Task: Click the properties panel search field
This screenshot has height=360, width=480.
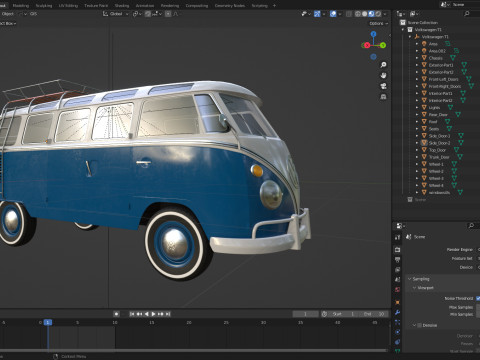Action: (x=473, y=226)
